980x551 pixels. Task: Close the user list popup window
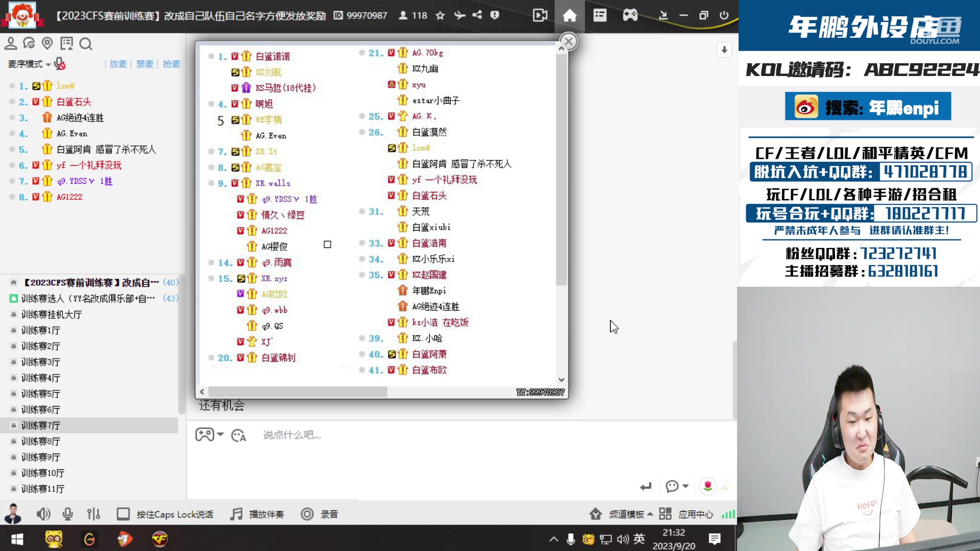coord(569,41)
